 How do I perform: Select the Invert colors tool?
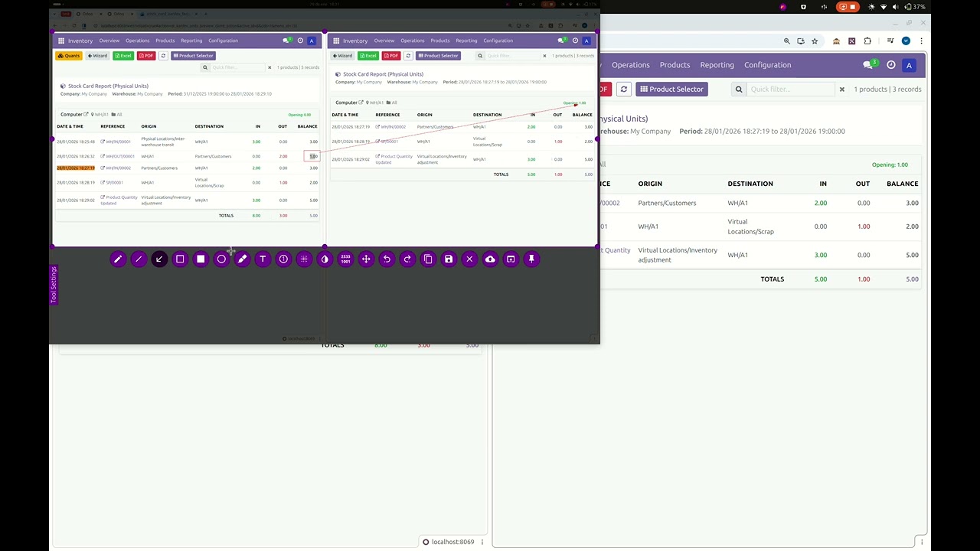[325, 259]
